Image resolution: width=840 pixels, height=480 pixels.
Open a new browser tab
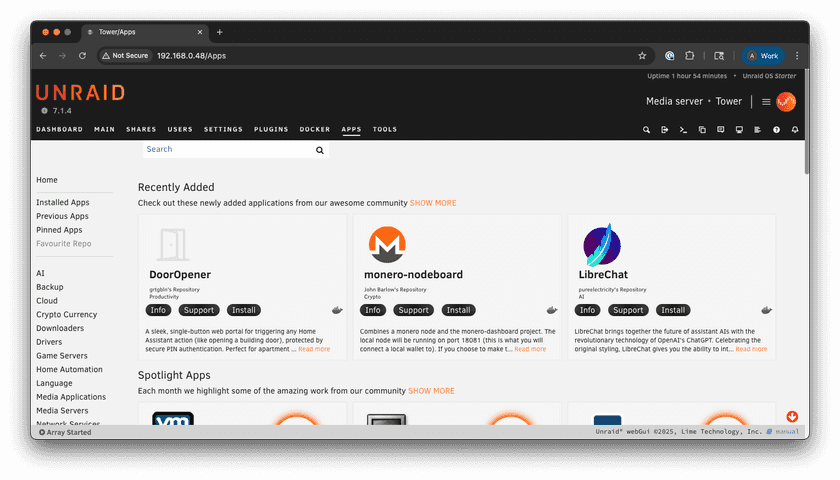coord(220,32)
